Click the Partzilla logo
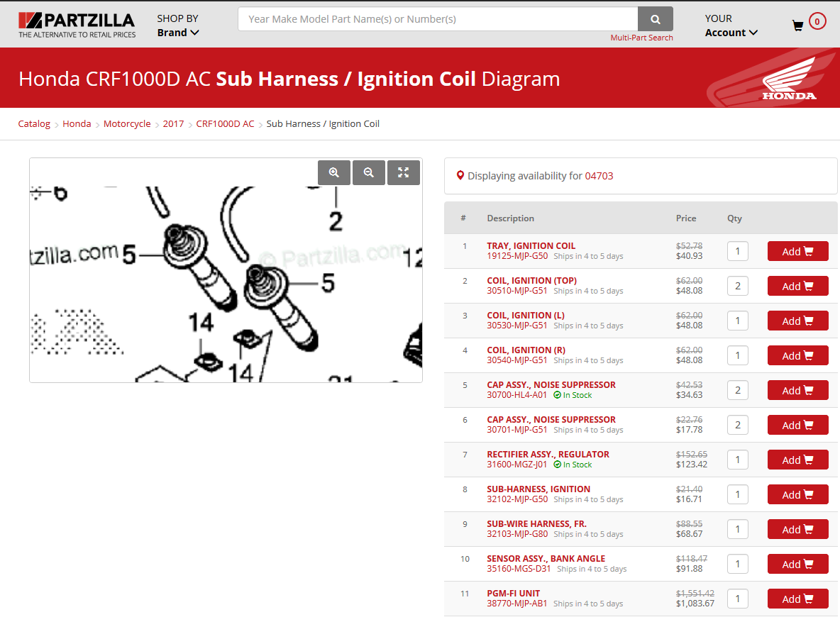This screenshot has height=622, width=840. [x=77, y=24]
